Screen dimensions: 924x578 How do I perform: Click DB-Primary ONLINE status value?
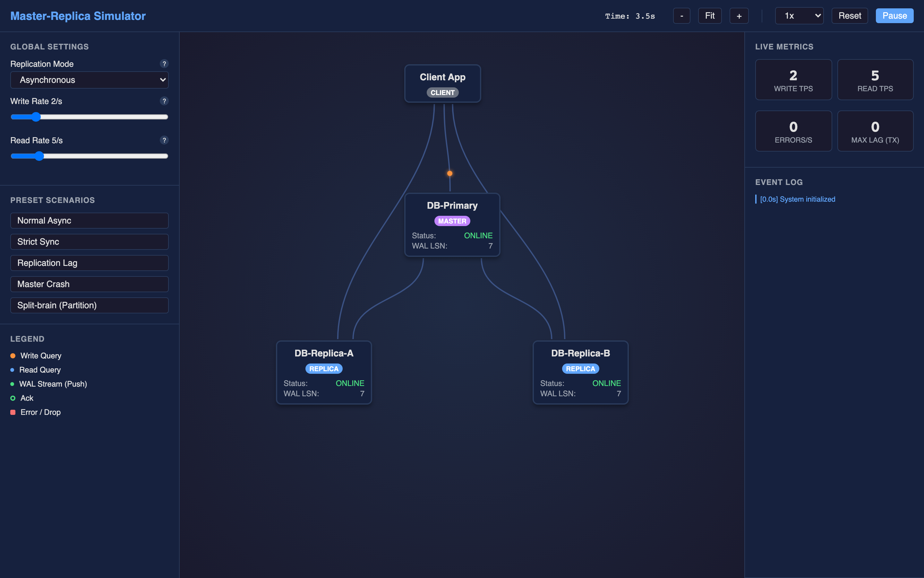[478, 236]
